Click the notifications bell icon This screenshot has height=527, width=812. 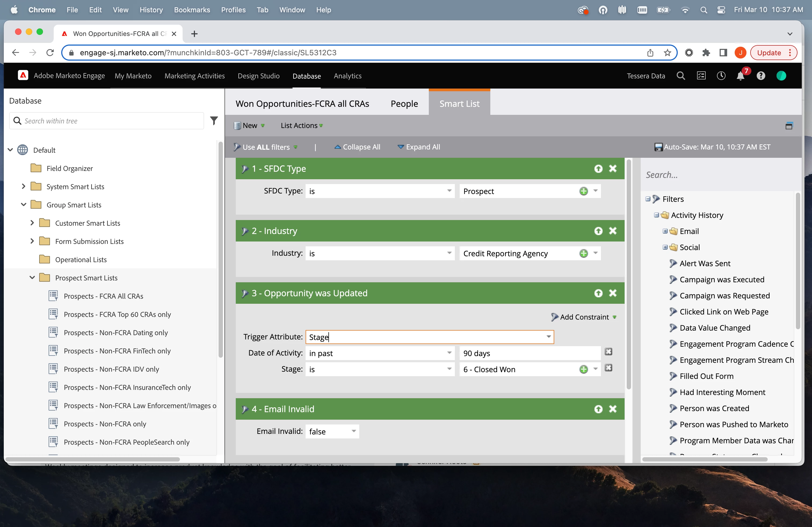pyautogui.click(x=740, y=76)
